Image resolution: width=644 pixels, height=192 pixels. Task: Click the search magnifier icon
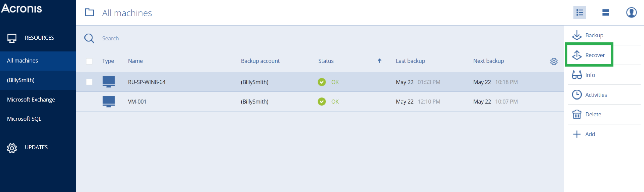tap(89, 38)
